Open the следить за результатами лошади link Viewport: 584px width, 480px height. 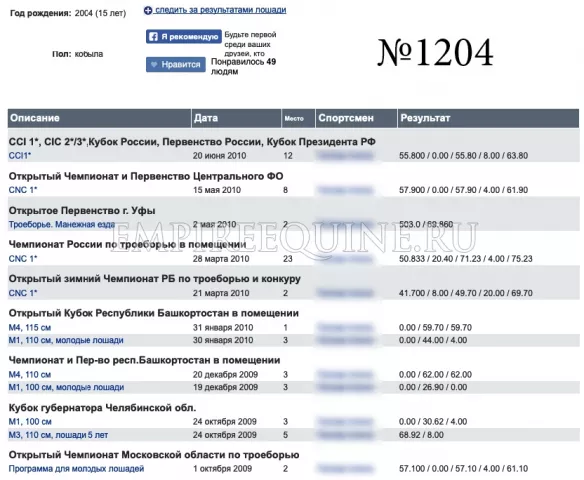pos(220,10)
